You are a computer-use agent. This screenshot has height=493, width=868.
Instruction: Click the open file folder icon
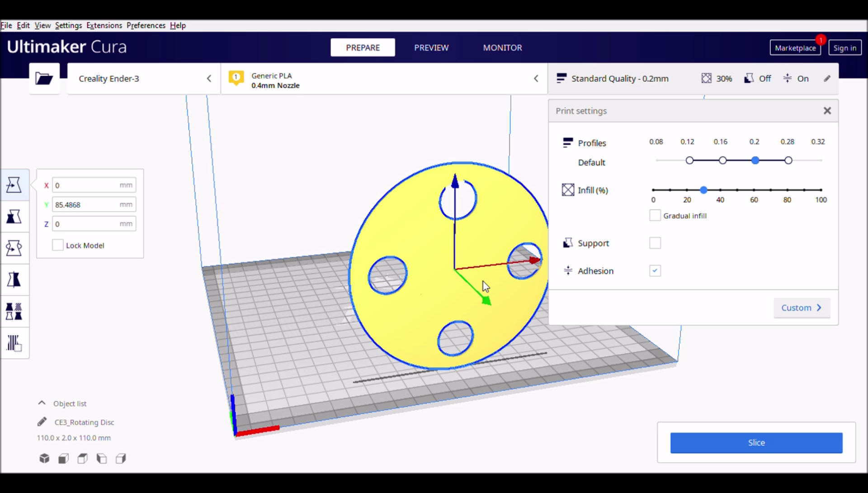(44, 79)
